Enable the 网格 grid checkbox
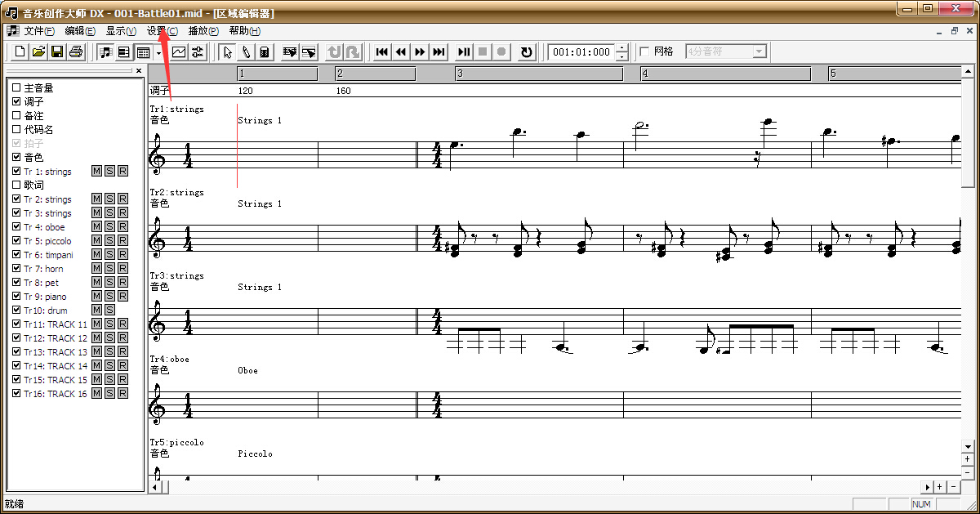This screenshot has height=514, width=980. (x=644, y=51)
